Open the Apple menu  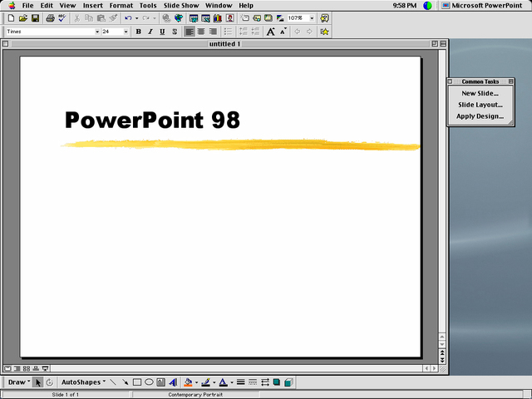(x=12, y=6)
